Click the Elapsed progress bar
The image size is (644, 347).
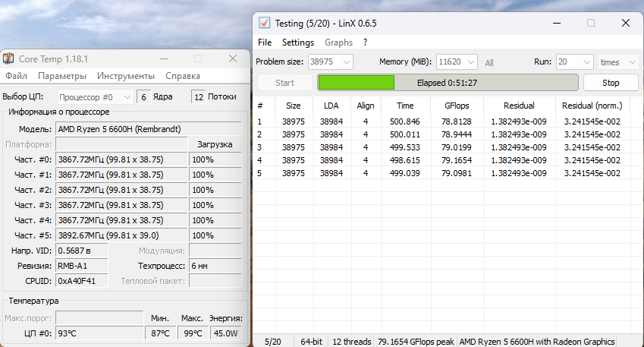pos(448,83)
